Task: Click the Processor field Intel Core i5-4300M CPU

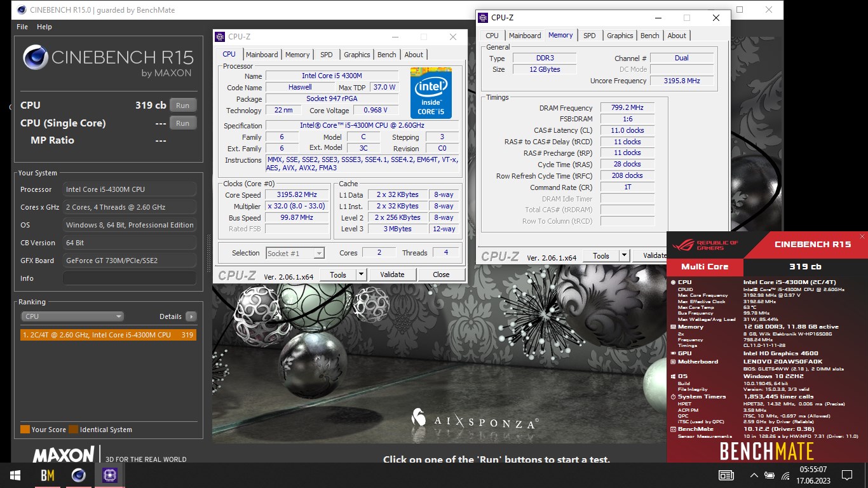Action: [x=129, y=189]
